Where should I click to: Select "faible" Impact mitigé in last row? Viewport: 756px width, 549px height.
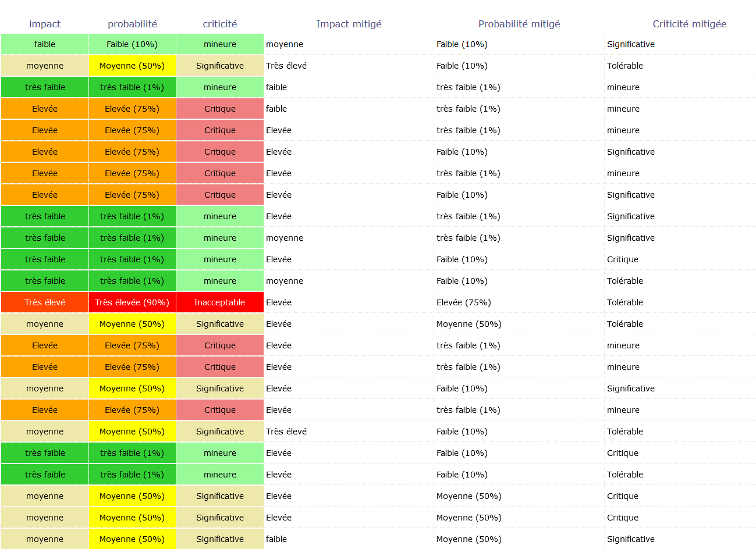coord(276,539)
